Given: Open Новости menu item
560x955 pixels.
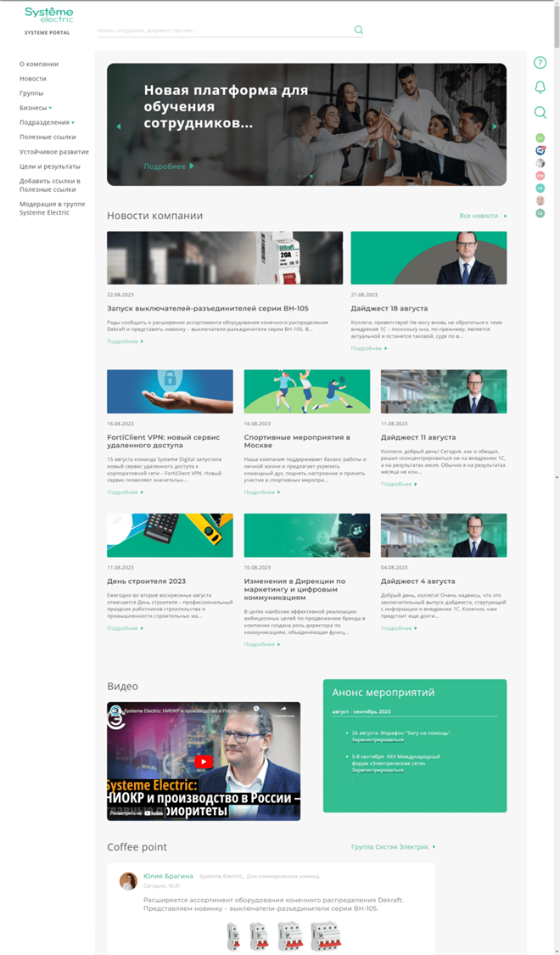Looking at the screenshot, I should [33, 79].
